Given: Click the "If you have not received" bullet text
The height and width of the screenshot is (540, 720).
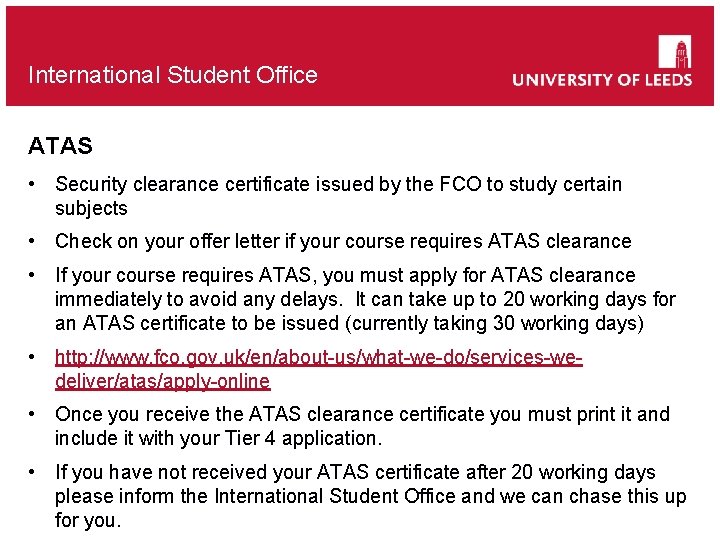Looking at the screenshot, I should click(x=355, y=472).
